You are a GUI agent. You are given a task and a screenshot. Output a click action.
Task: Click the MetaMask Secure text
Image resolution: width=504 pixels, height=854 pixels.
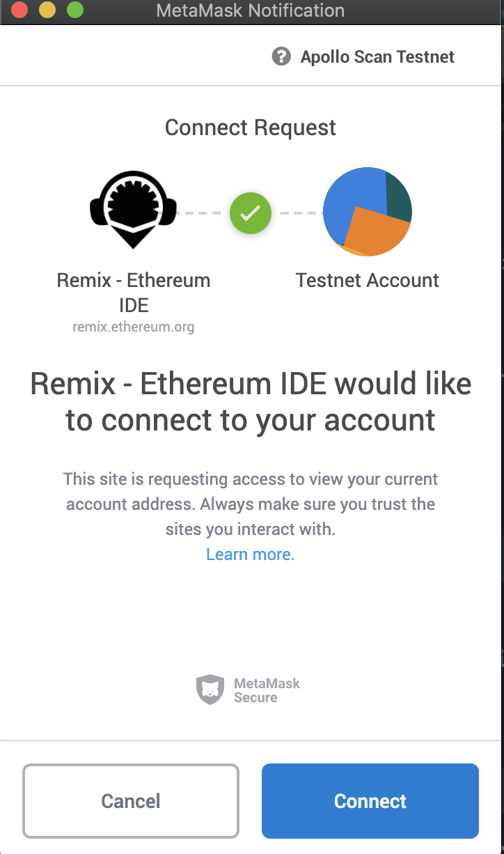pyautogui.click(x=267, y=690)
